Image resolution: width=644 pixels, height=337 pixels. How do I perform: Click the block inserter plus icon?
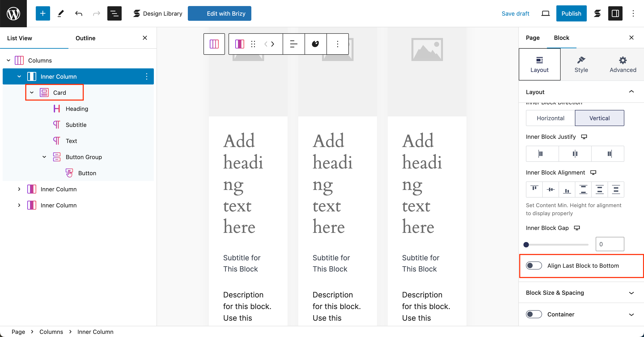pyautogui.click(x=43, y=13)
